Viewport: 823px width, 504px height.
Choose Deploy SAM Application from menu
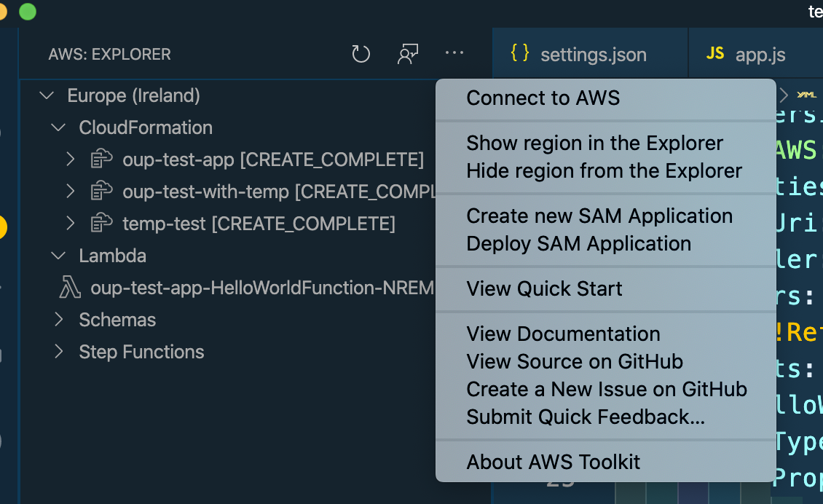coord(579,244)
